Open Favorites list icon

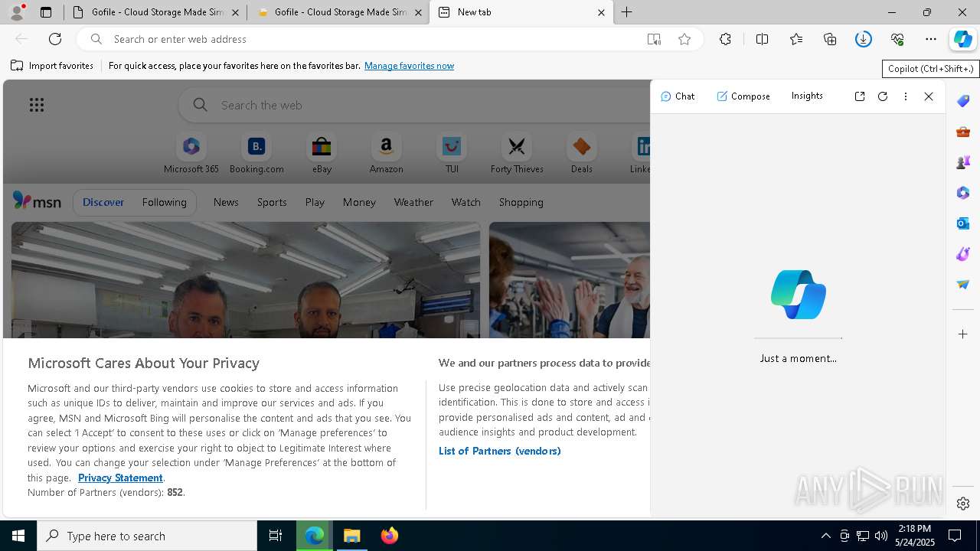coord(796,39)
